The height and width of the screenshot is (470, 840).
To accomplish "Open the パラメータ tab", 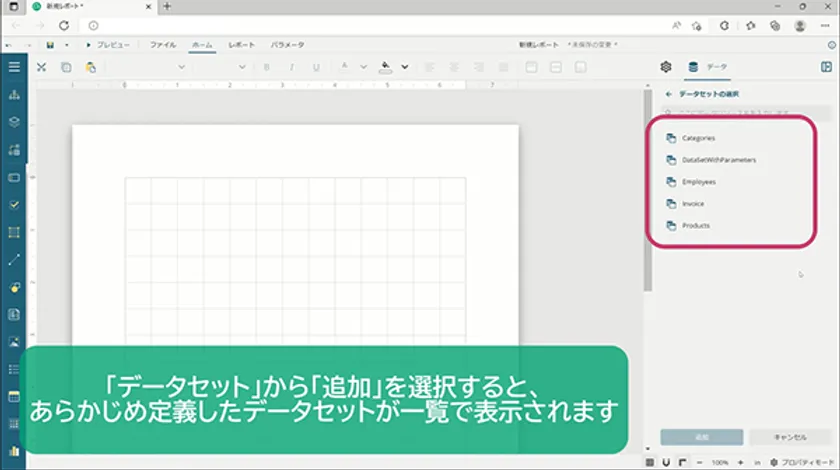I will 288,45.
